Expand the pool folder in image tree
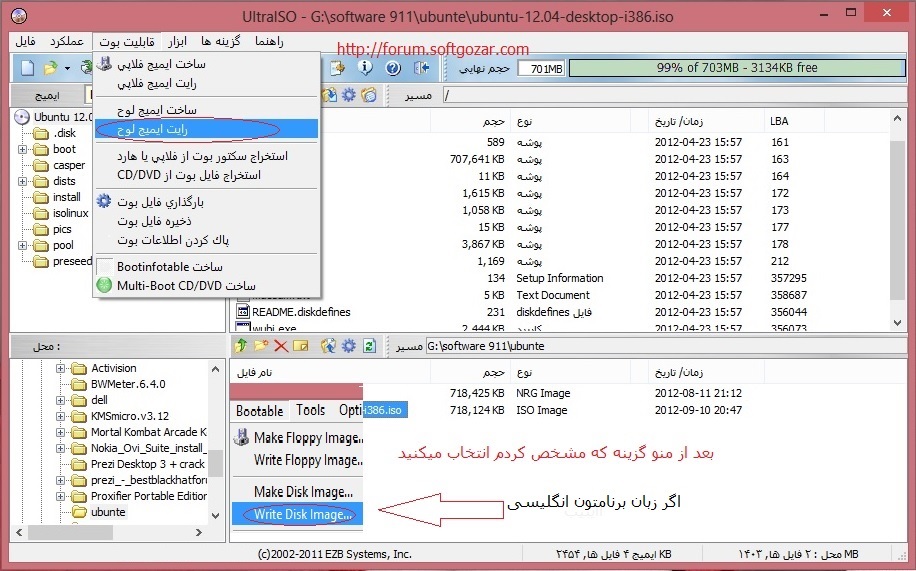The width and height of the screenshot is (916, 571). [22, 245]
